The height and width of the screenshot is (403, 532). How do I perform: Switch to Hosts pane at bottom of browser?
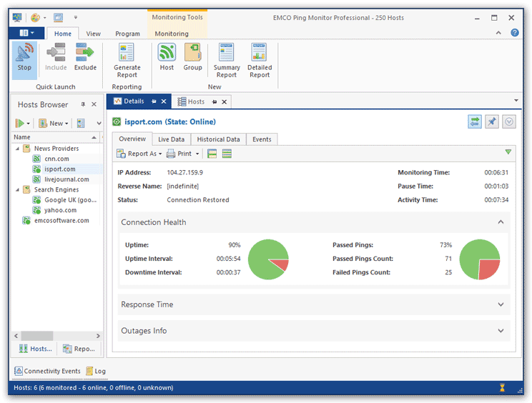[35, 349]
